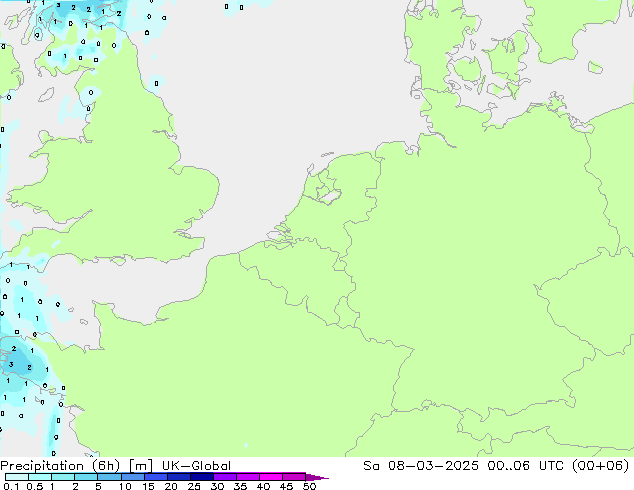This screenshot has height=490, width=634.
Task: Click the '35' legend scale value
Action: [240, 486]
